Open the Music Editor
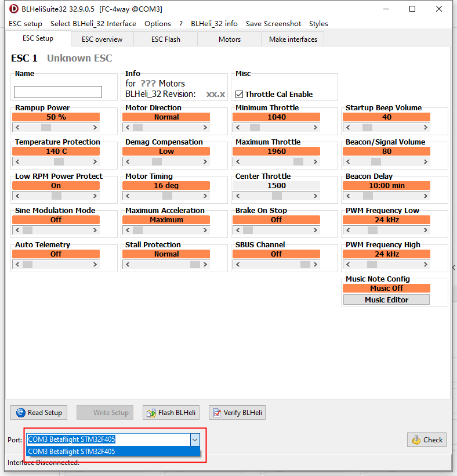457x476 pixels. (386, 300)
